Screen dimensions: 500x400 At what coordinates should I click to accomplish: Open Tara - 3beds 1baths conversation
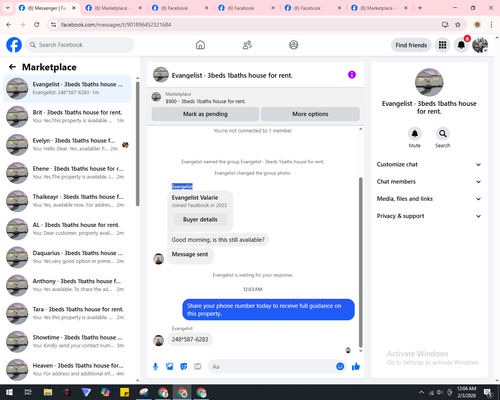(67, 313)
